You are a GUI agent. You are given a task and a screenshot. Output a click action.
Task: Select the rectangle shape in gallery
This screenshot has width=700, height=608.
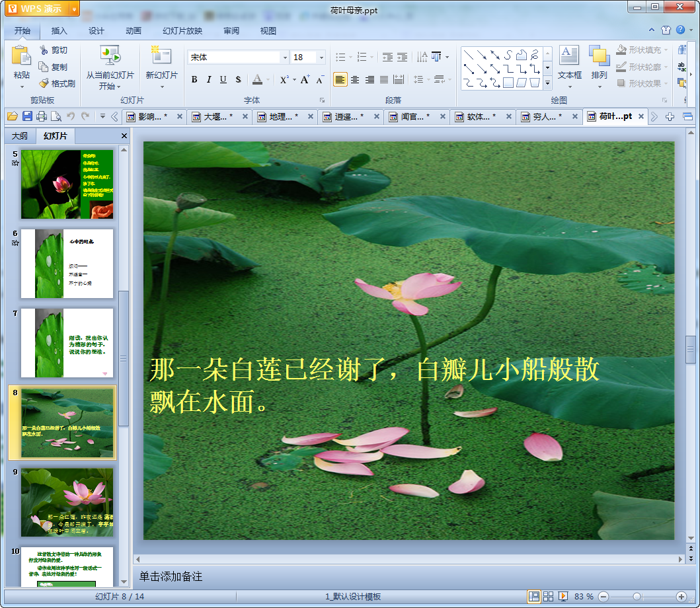tap(508, 83)
